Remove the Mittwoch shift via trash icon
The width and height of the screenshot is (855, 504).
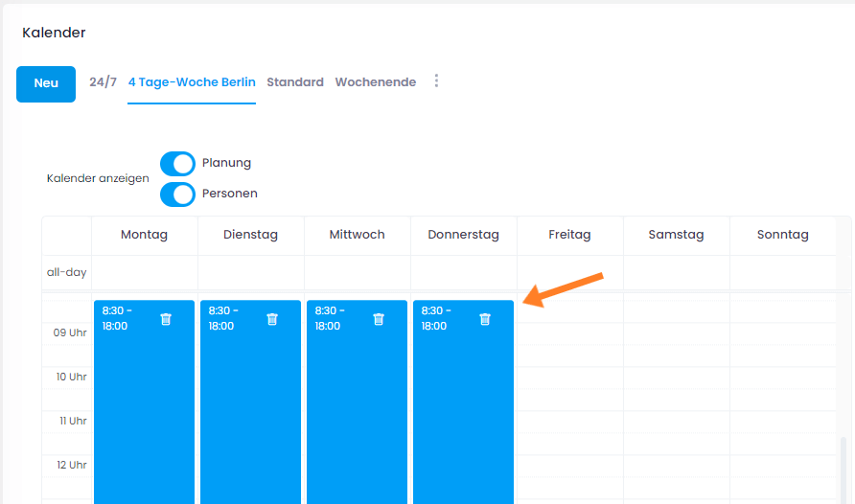coord(379,319)
